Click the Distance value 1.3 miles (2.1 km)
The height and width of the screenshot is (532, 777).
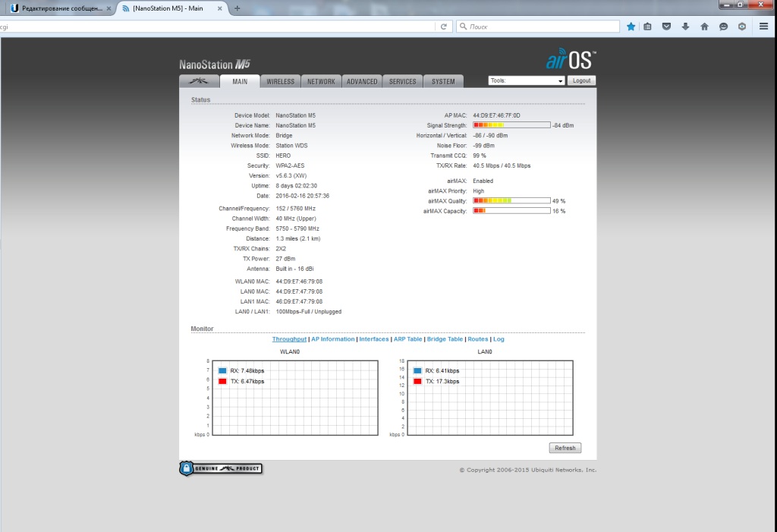click(298, 238)
